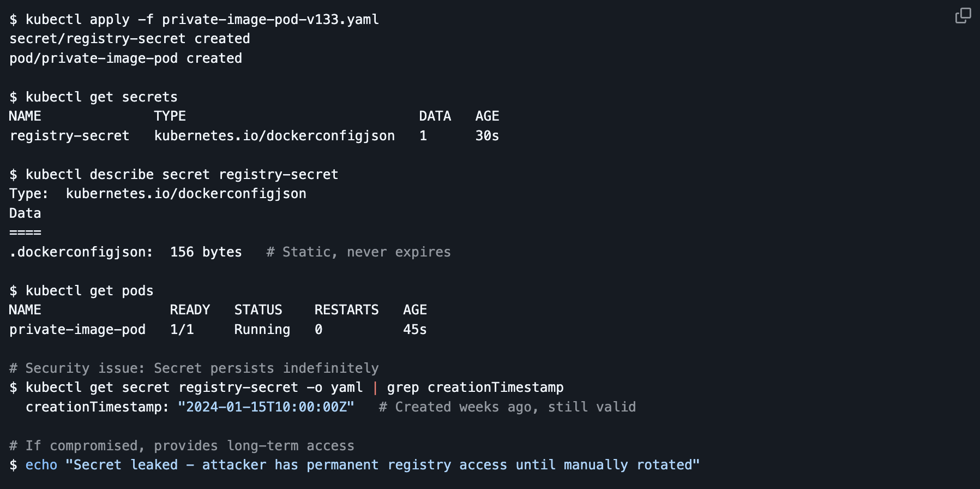Click the 'grep creationTimestamp' text
Viewport: 980px width, 489px height.
click(x=475, y=387)
